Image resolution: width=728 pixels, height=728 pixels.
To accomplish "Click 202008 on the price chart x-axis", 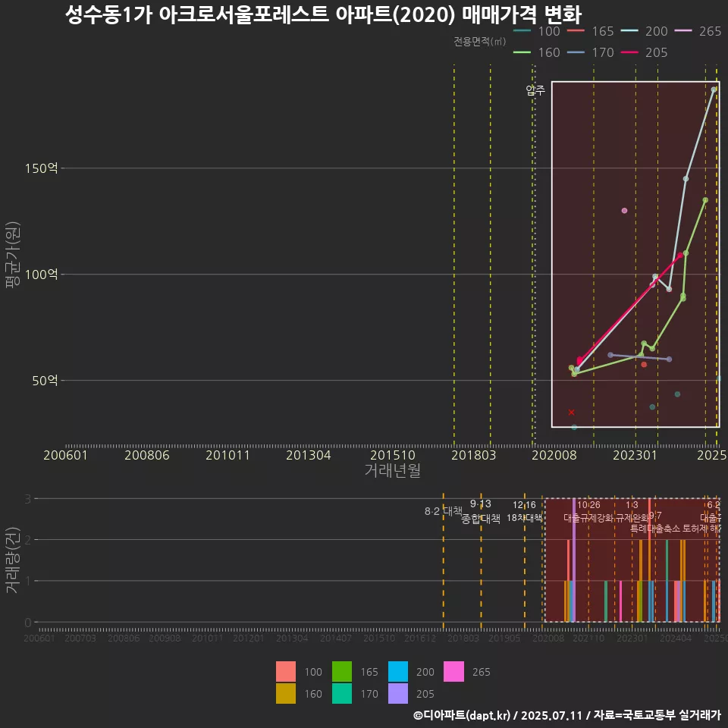I will pos(554,455).
